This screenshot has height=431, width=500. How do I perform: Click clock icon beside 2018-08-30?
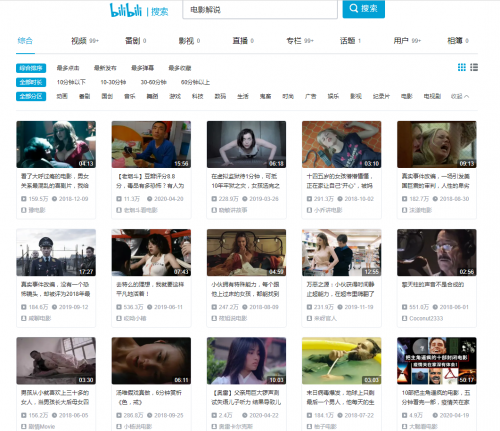point(435,199)
